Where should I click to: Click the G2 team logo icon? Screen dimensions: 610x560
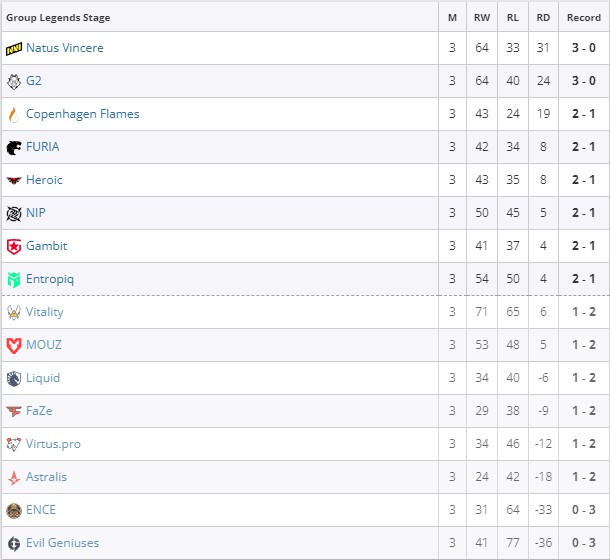(13, 81)
